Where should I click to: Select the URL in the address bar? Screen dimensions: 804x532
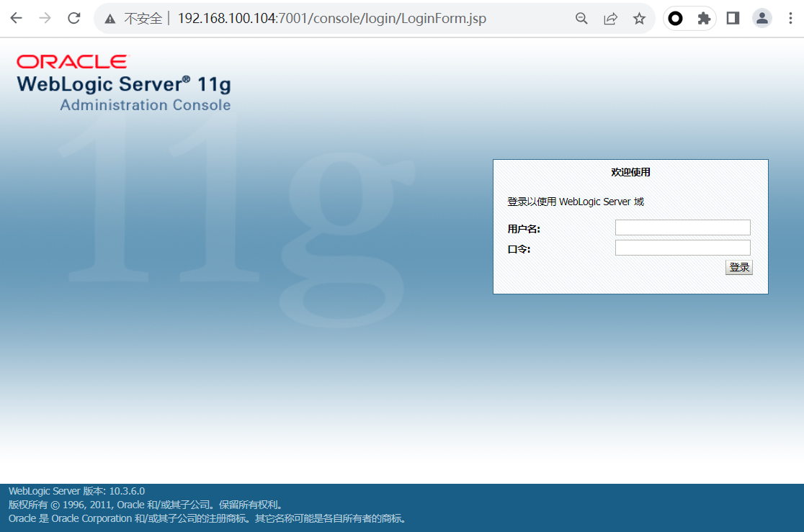point(331,19)
